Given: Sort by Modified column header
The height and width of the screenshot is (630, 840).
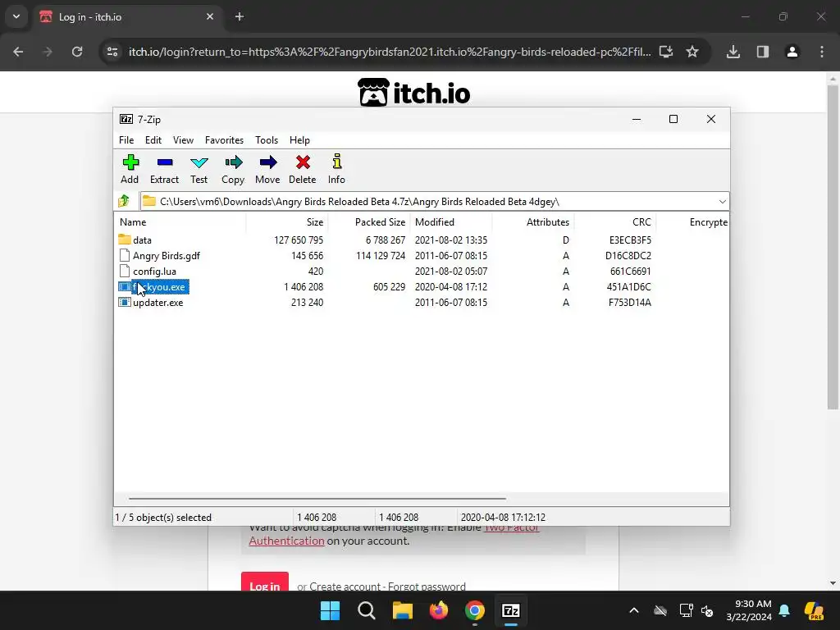Looking at the screenshot, I should click(x=451, y=221).
